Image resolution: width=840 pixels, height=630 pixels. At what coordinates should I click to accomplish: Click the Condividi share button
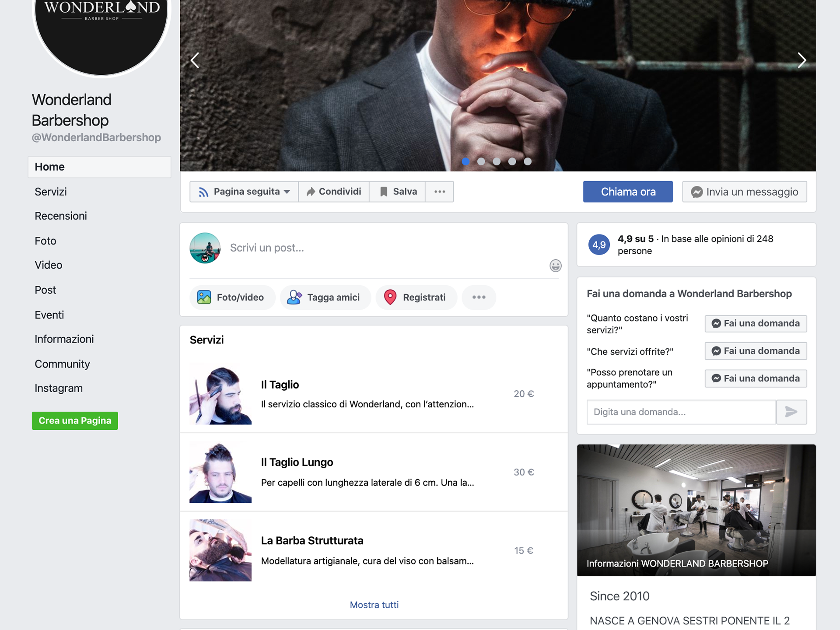334,192
